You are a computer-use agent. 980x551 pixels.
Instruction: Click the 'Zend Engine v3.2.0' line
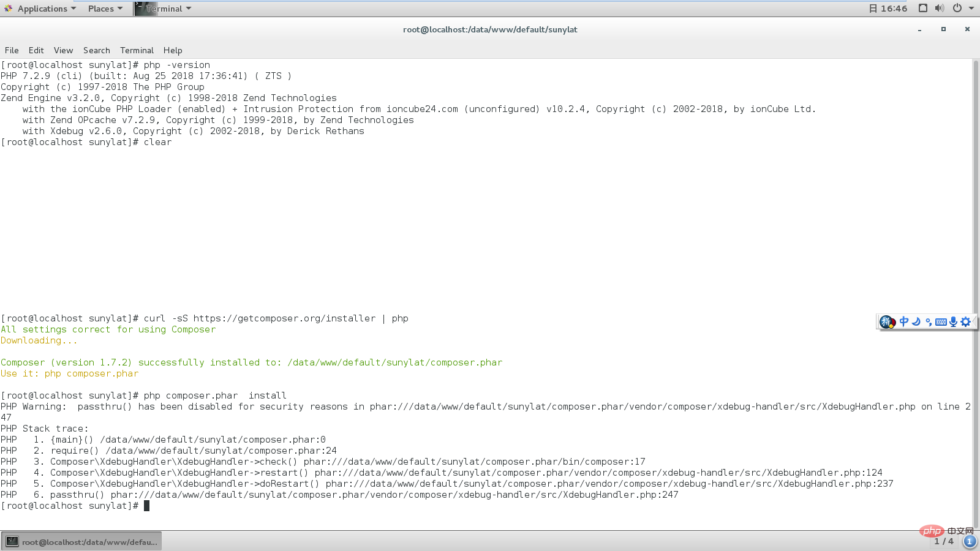pyautogui.click(x=168, y=98)
